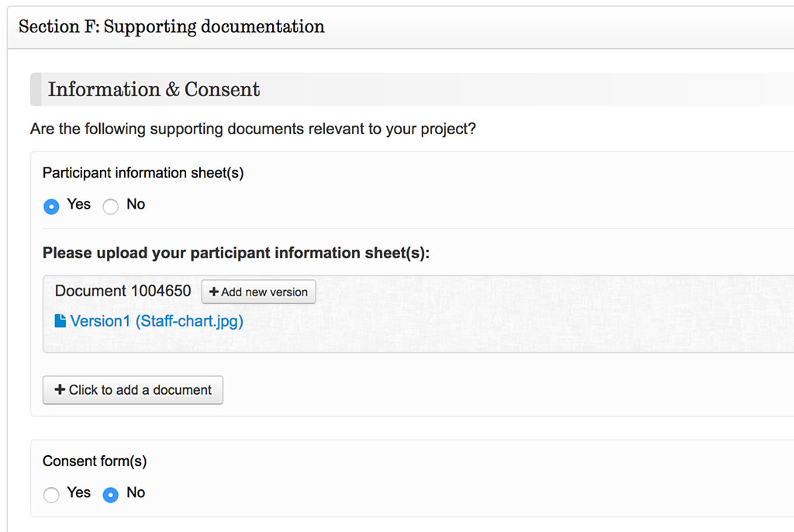Screen dimensions: 794x532
Task: Click the 'Are the following supporting documents relevant' question
Action: 254,129
